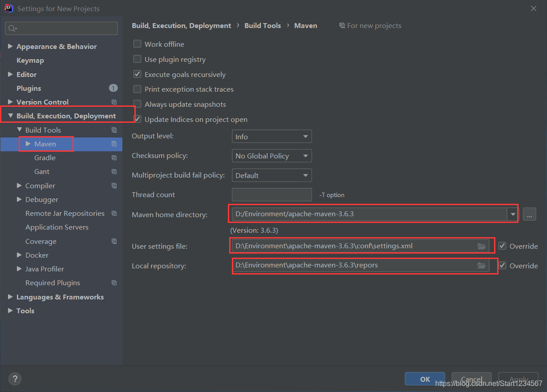Expand Languages & Frameworks section
The height and width of the screenshot is (392, 547).
(x=10, y=297)
